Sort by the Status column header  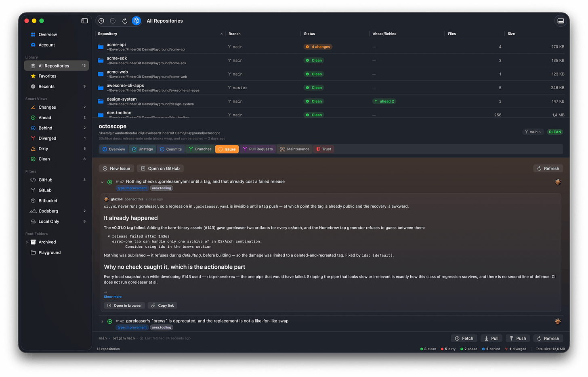coord(335,34)
